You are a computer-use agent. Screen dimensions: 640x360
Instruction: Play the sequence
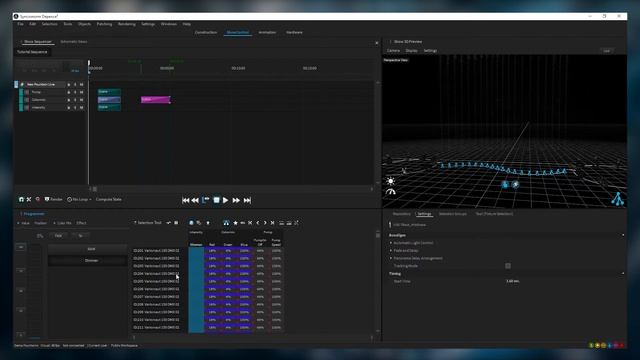(x=226, y=200)
